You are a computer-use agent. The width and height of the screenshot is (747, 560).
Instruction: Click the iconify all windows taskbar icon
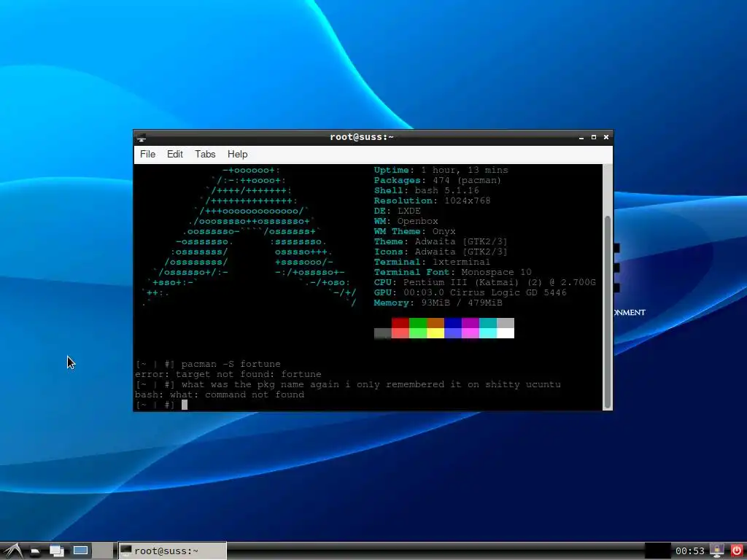[57, 551]
